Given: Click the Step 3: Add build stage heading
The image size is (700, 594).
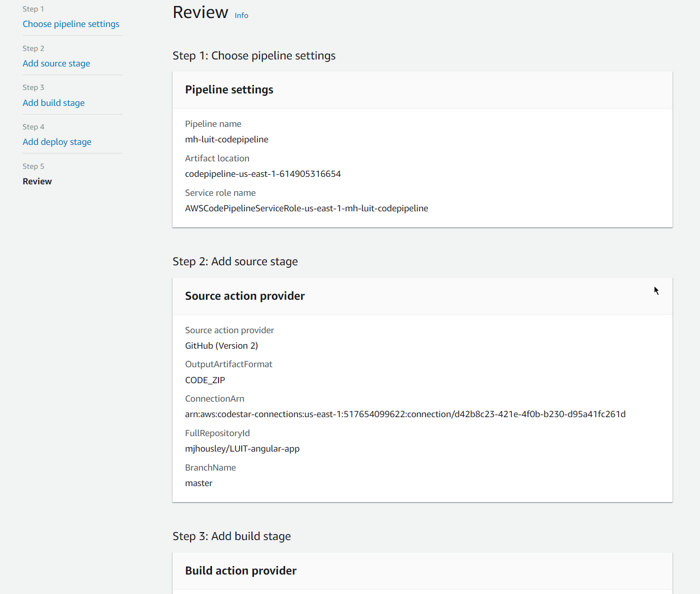Looking at the screenshot, I should [x=231, y=537].
